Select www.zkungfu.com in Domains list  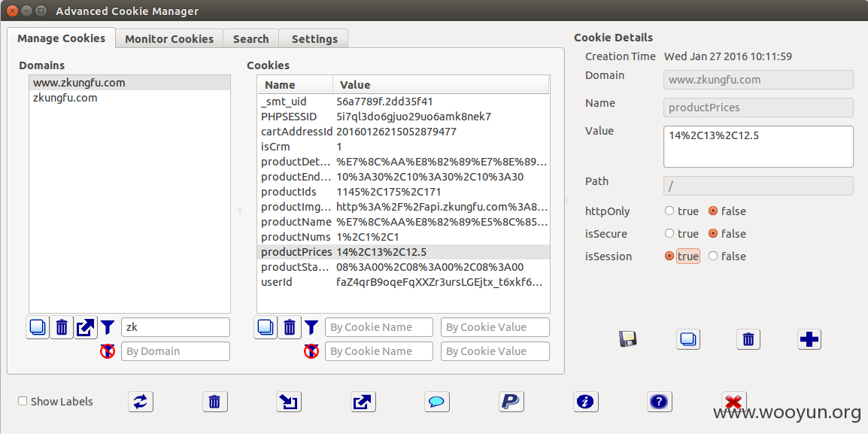click(129, 83)
